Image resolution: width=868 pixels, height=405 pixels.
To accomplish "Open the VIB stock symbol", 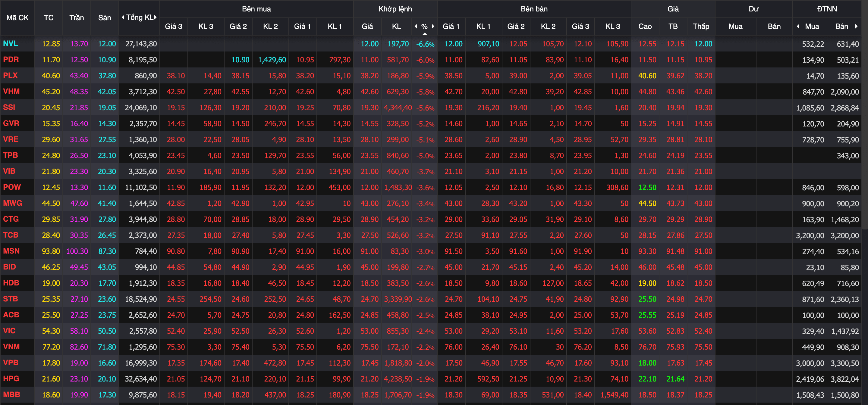I will coord(9,171).
